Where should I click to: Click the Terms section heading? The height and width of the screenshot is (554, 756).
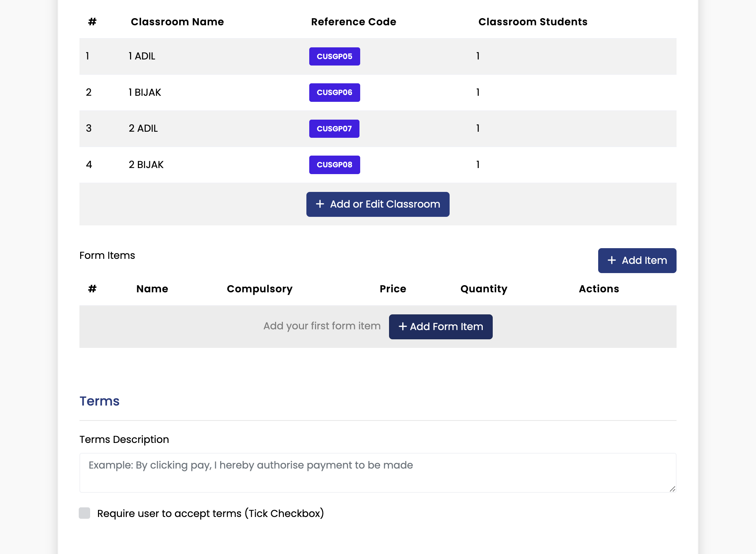point(99,401)
